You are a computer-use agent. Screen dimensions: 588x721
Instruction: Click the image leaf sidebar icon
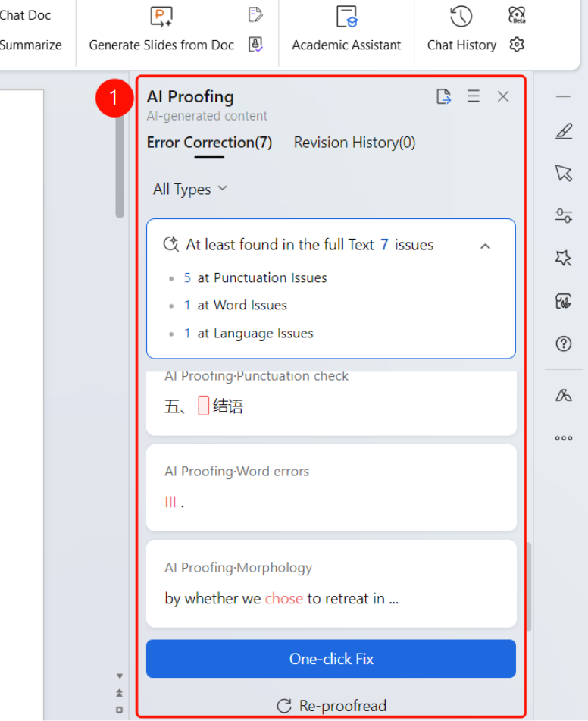tap(564, 301)
